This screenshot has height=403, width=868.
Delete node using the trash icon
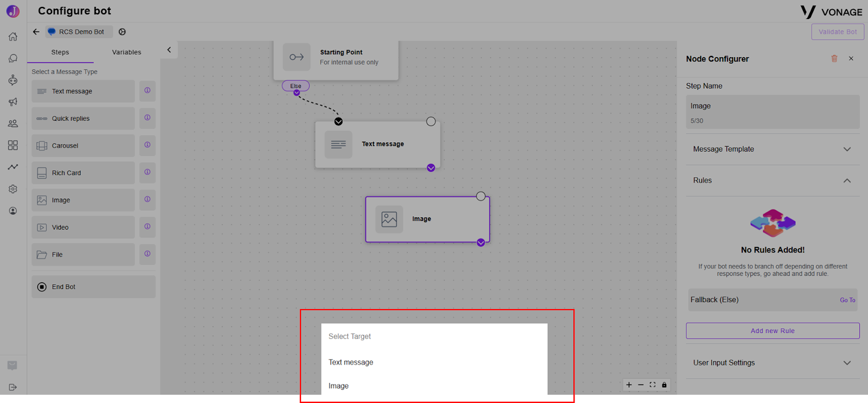(x=834, y=59)
